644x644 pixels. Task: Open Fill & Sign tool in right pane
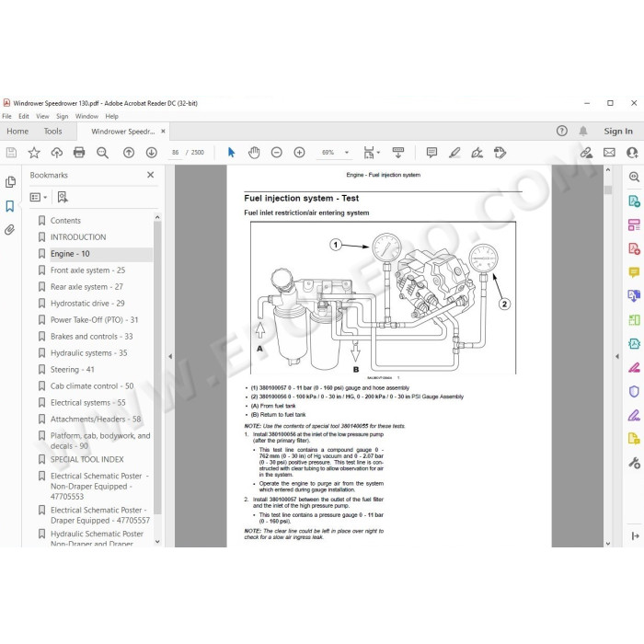point(634,415)
